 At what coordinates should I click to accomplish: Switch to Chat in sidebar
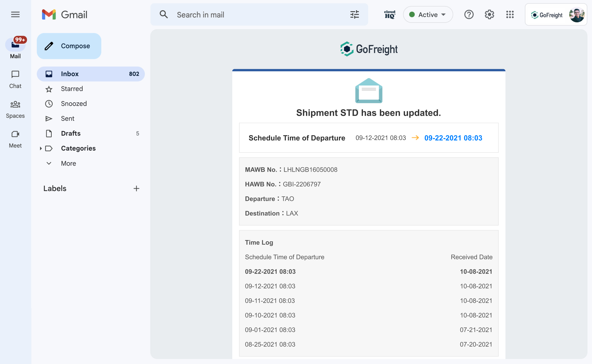coord(15,79)
